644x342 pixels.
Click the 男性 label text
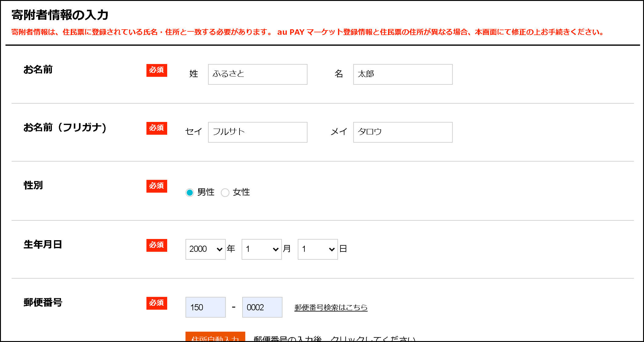pos(206,192)
